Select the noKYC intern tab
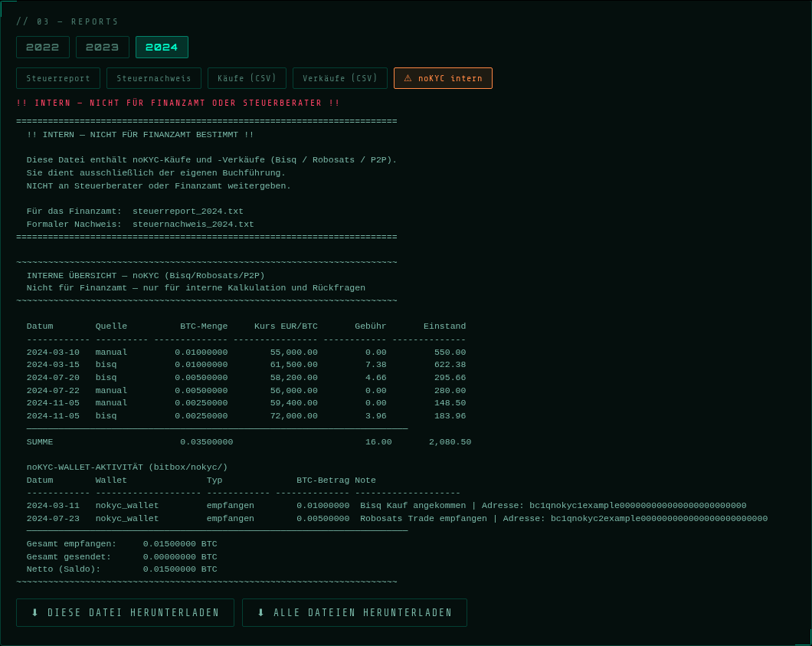Image resolution: width=812 pixels, height=646 pixels. (443, 78)
